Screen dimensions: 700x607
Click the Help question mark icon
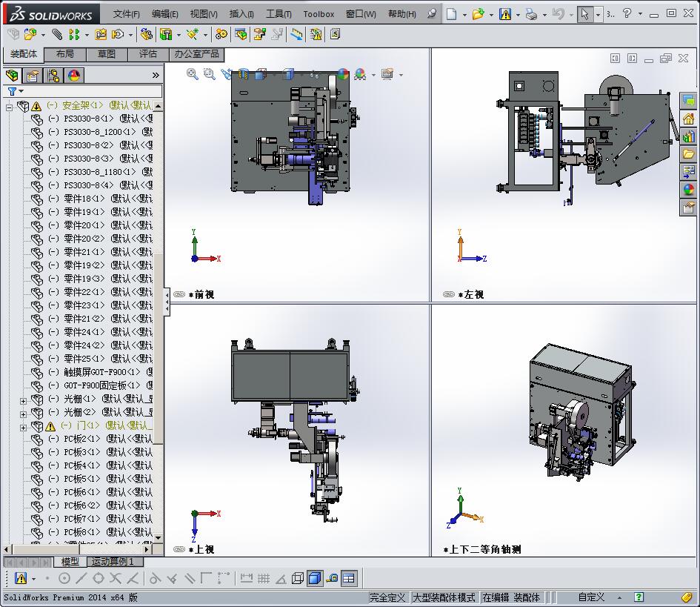[x=627, y=13]
